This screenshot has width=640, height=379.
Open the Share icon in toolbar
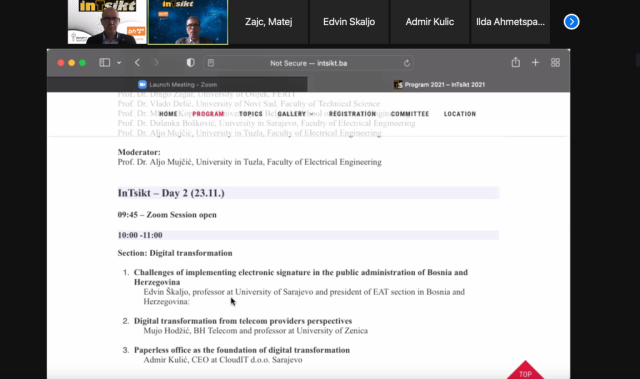coord(516,62)
